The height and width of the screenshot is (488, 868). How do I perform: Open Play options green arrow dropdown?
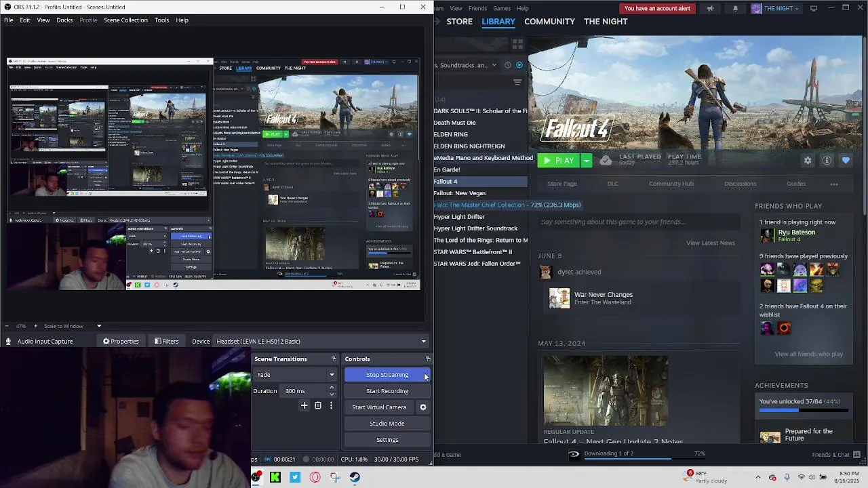tap(587, 161)
